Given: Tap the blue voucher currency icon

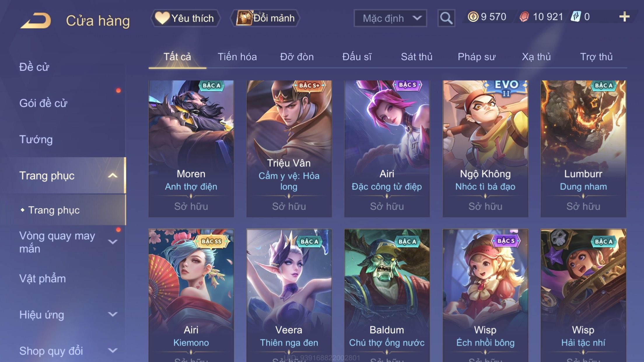Looking at the screenshot, I should pyautogui.click(x=576, y=17).
